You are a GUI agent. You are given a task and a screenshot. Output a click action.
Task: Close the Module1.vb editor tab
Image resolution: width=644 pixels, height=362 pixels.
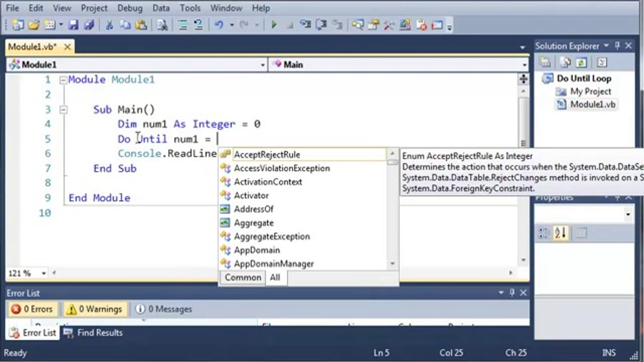pyautogui.click(x=67, y=47)
